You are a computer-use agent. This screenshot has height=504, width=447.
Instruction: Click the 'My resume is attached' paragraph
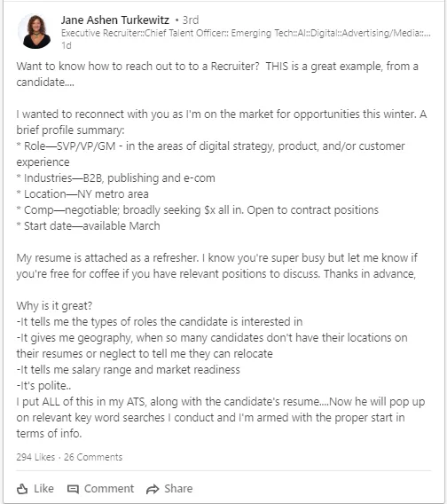point(217,266)
